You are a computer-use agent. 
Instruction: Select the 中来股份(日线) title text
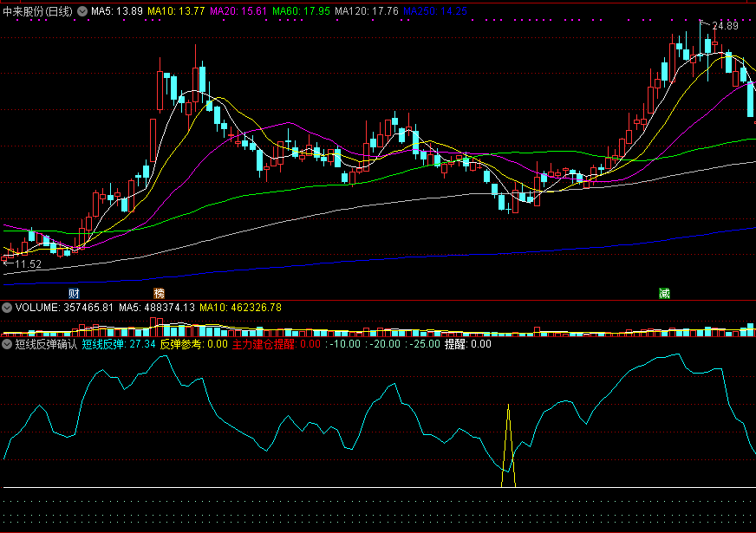[x=37, y=11]
